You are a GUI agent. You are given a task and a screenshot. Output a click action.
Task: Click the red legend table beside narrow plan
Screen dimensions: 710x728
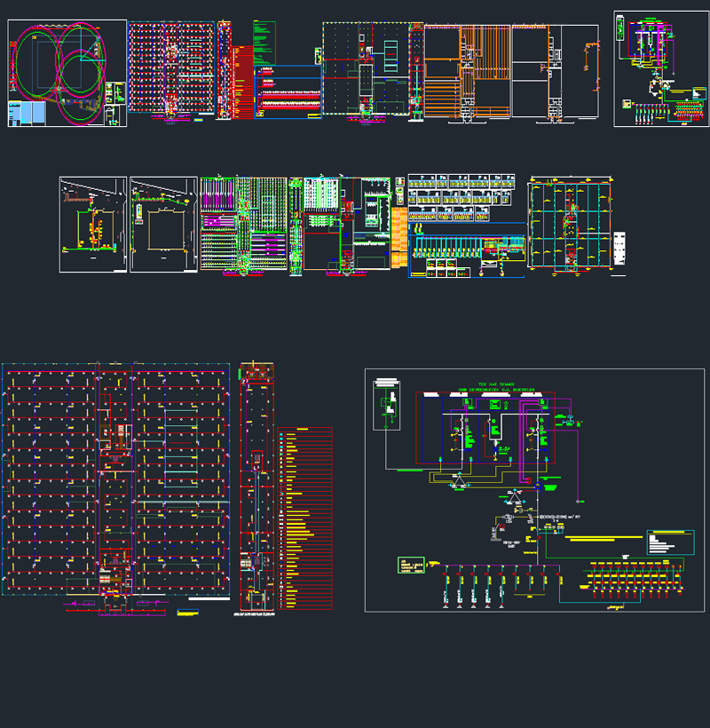pyautogui.click(x=304, y=519)
